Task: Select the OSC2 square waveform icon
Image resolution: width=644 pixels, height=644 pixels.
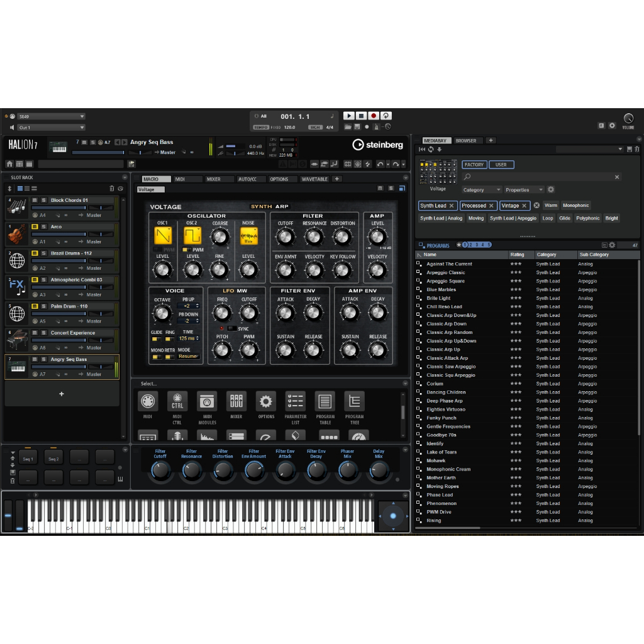Action: (192, 236)
